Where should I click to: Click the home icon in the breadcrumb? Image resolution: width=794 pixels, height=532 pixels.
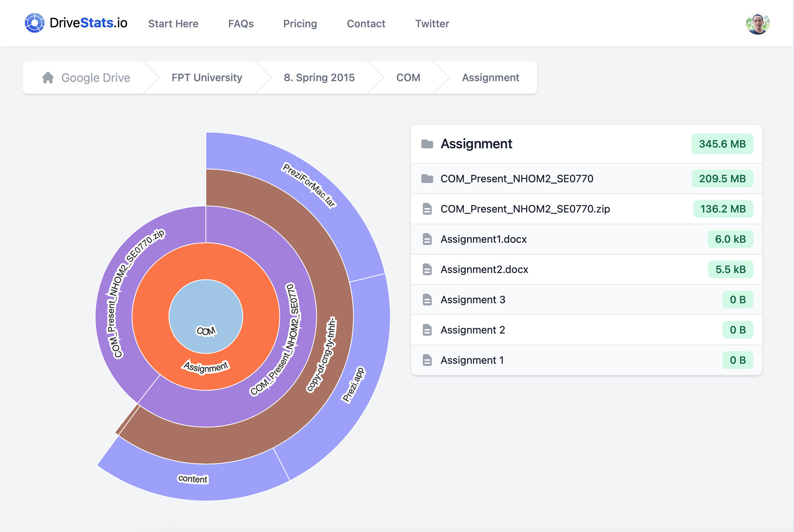click(x=48, y=78)
